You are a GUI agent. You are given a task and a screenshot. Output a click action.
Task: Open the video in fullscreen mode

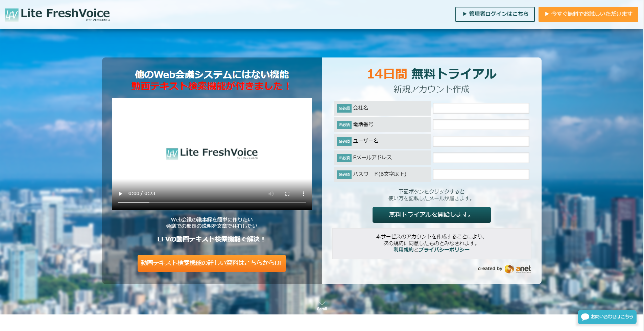point(287,194)
